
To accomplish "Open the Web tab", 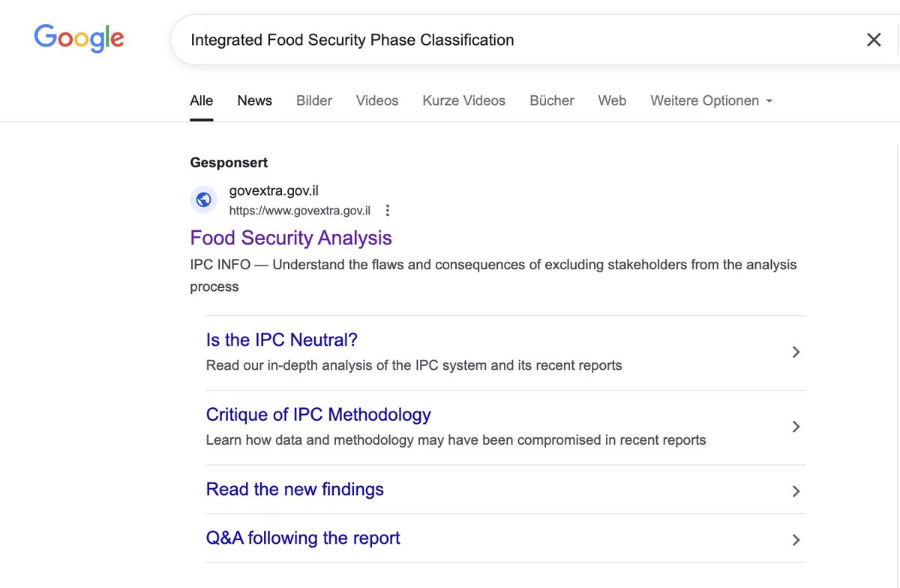I will pyautogui.click(x=612, y=100).
